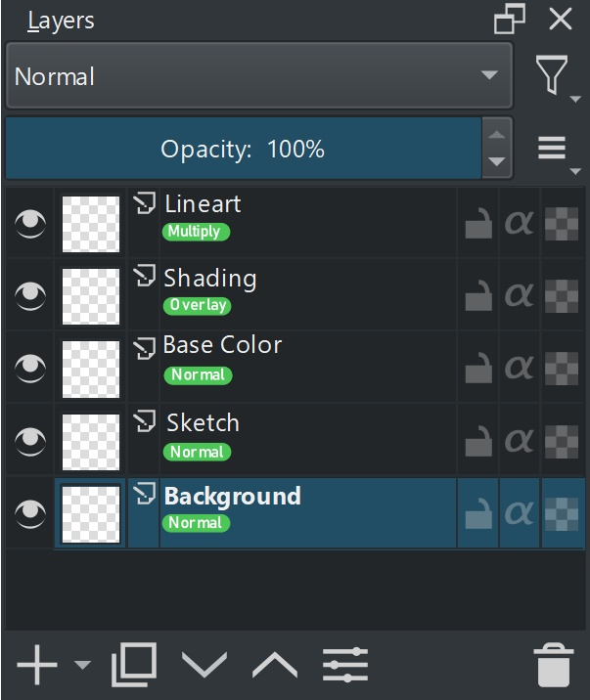
Task: Click the Opacity 100% slider
Action: tap(243, 149)
